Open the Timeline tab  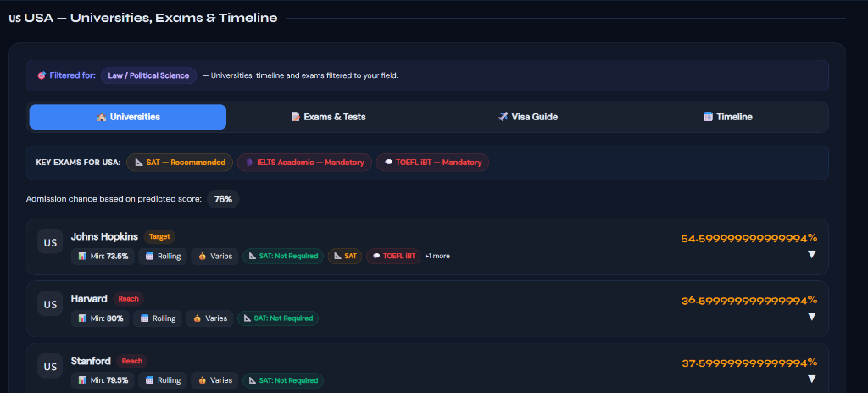(x=727, y=117)
